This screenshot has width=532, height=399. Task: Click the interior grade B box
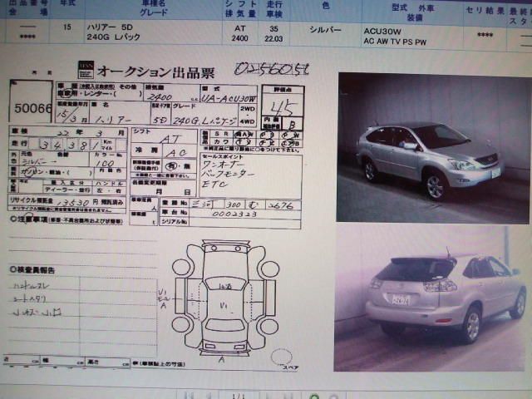(x=293, y=124)
